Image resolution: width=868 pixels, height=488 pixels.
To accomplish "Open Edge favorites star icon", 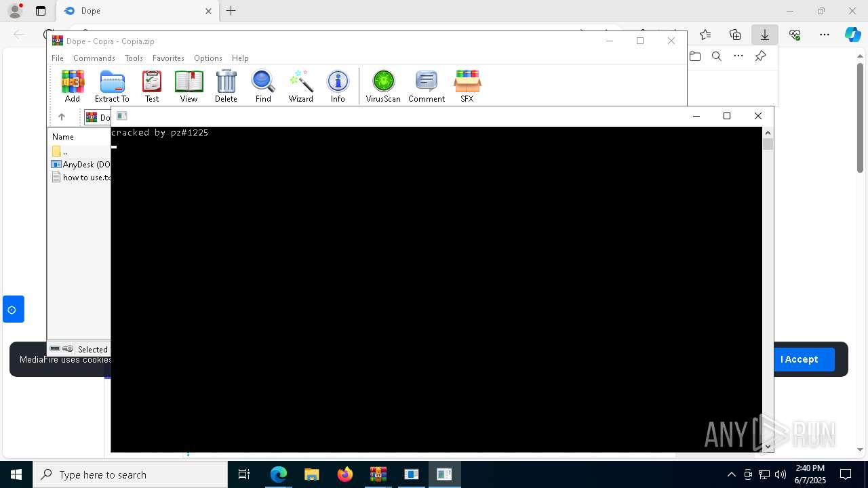I will click(705, 35).
